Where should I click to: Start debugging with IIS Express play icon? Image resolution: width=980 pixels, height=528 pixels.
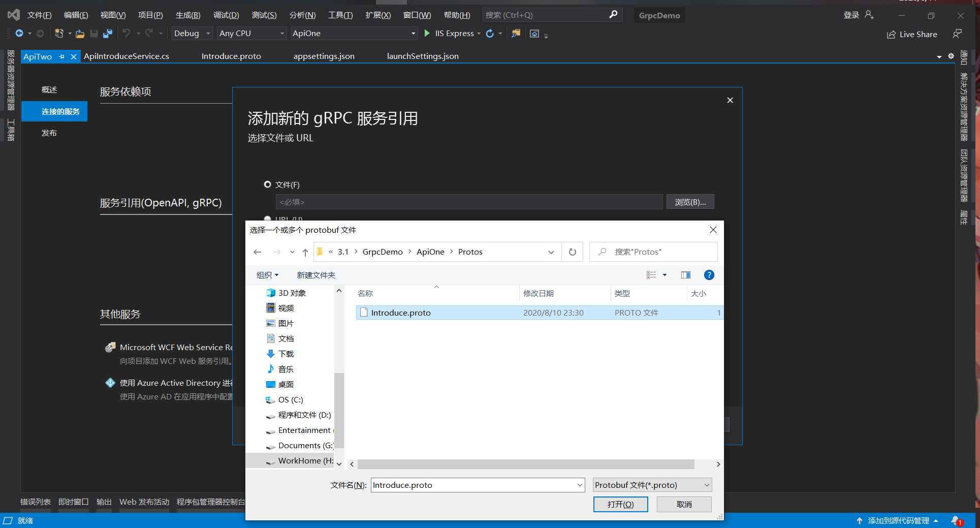(x=427, y=34)
